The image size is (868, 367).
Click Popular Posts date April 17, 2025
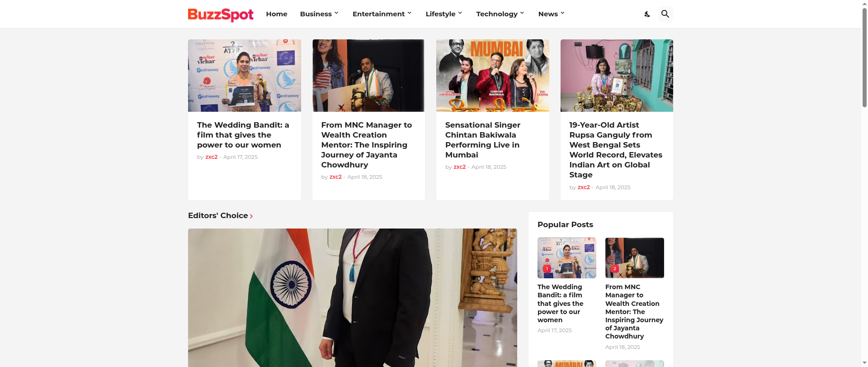555,330
